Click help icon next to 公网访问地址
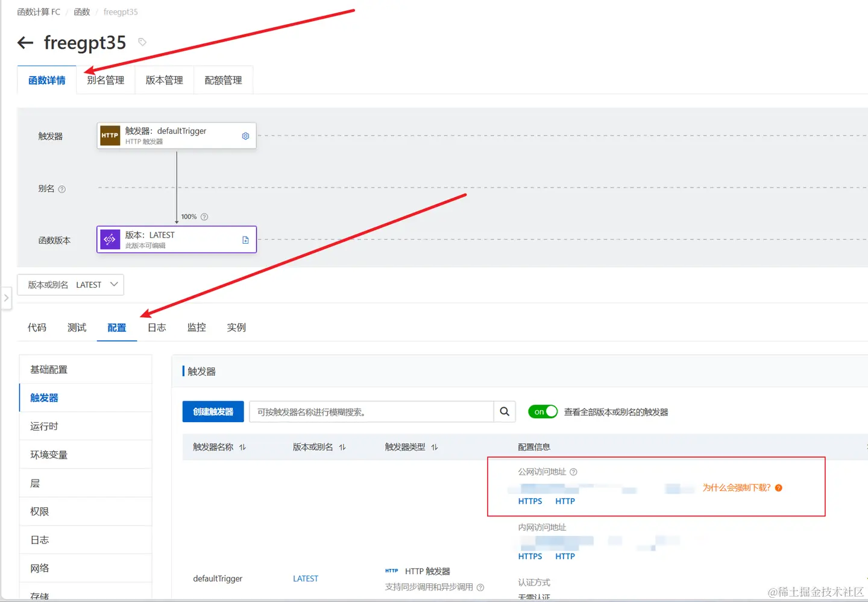868x602 pixels. click(x=573, y=472)
